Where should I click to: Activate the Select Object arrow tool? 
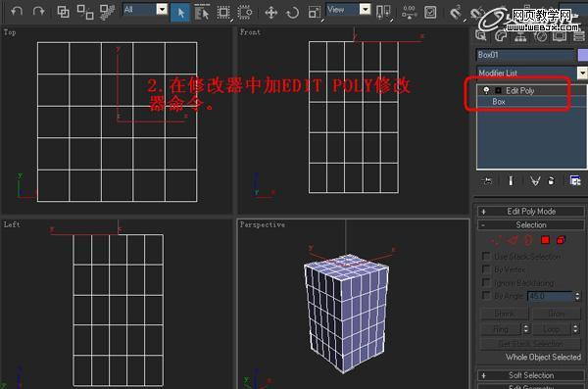[x=180, y=12]
